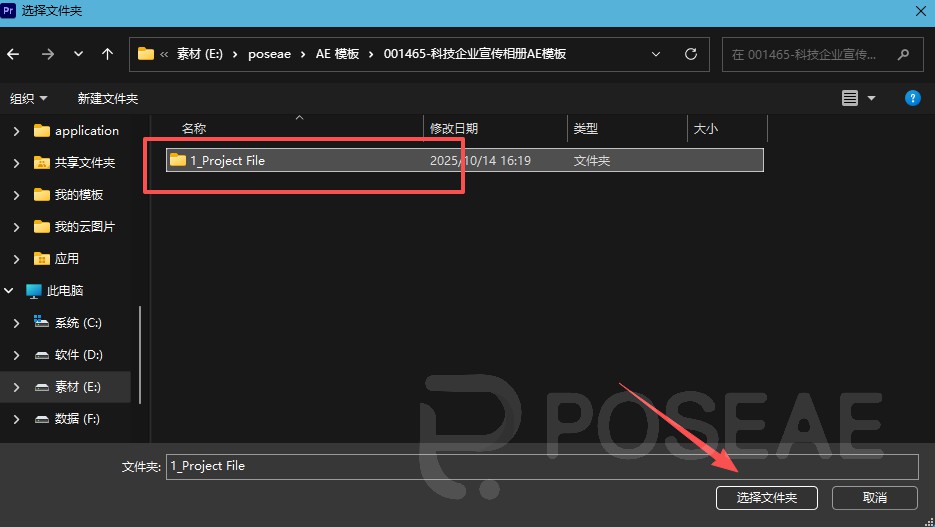This screenshot has height=527, width=935.
Task: Click the 素材 (E:) breadcrumb segment
Action: point(200,54)
